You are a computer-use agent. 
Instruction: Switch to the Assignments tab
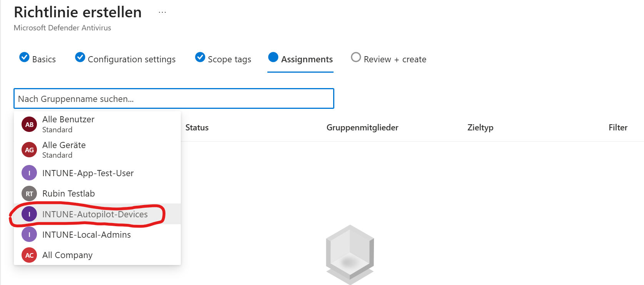click(x=307, y=59)
